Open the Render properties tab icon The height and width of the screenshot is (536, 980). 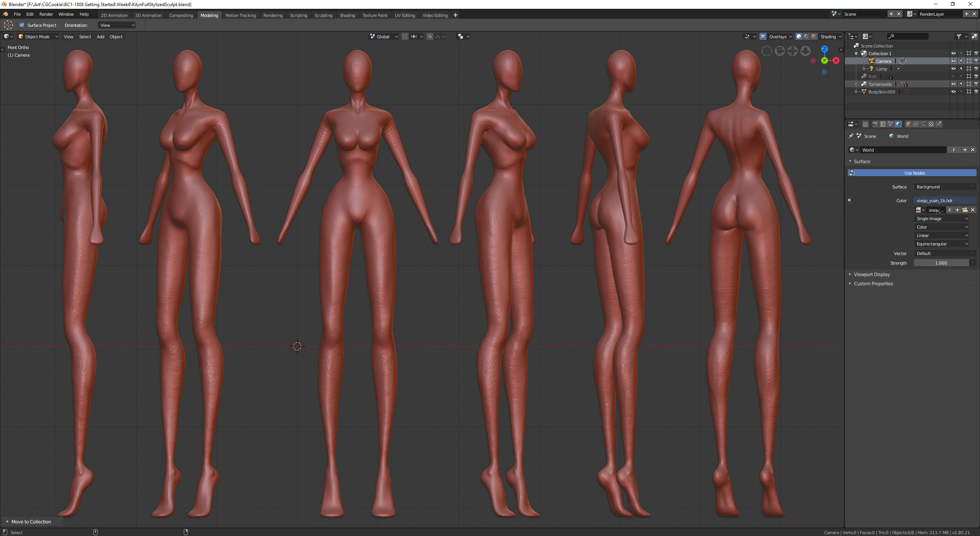click(x=875, y=124)
